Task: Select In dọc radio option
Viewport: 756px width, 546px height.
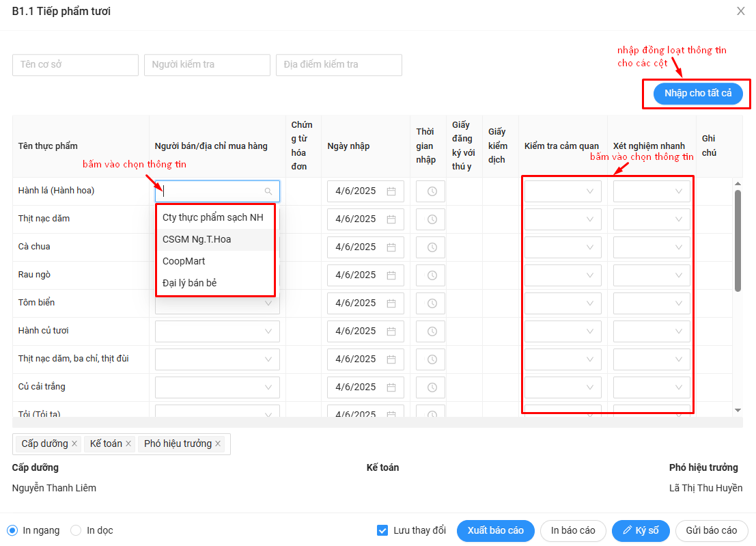Action: [x=76, y=530]
